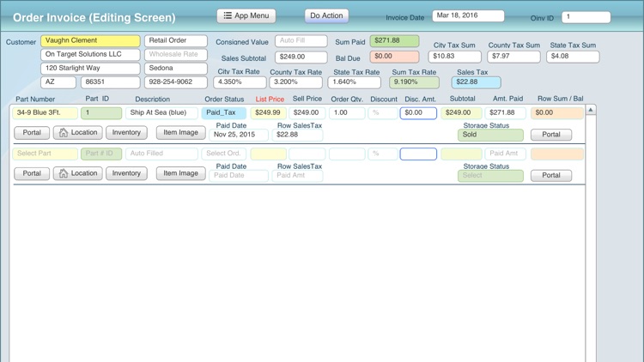
Task: Edit the Sell Price $249.00 field
Action: click(307, 113)
